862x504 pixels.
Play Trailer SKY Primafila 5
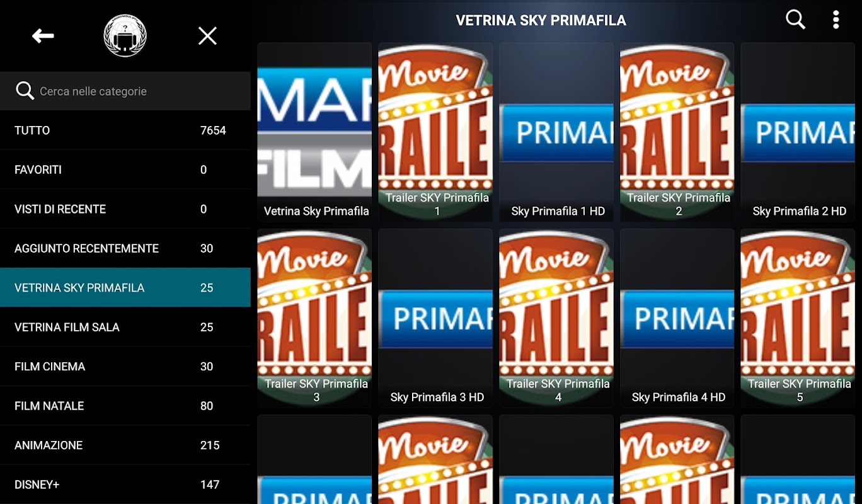(798, 318)
